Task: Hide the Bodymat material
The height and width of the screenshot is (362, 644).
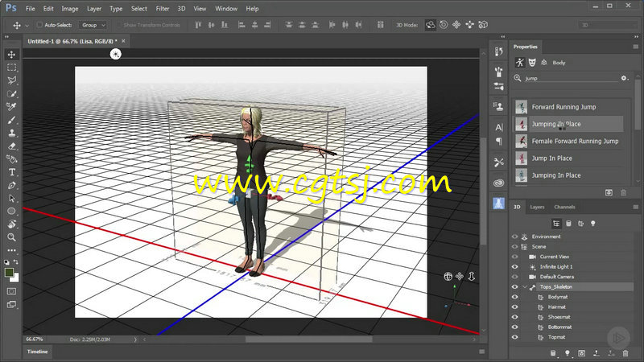Action: tap(514, 297)
